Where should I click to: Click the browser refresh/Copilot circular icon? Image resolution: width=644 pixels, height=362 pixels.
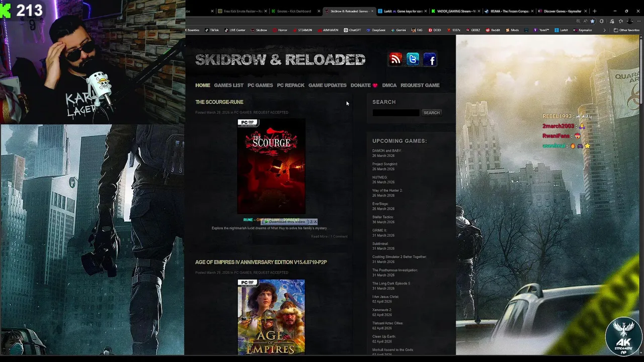click(602, 21)
